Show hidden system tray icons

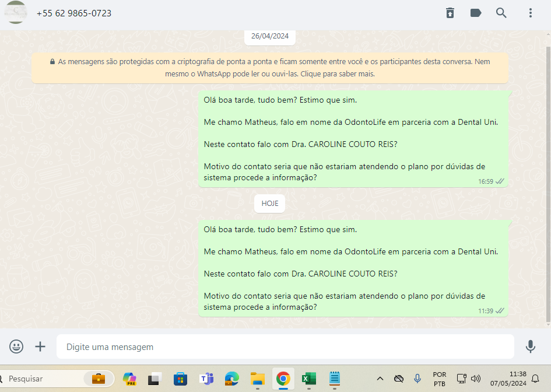click(380, 379)
